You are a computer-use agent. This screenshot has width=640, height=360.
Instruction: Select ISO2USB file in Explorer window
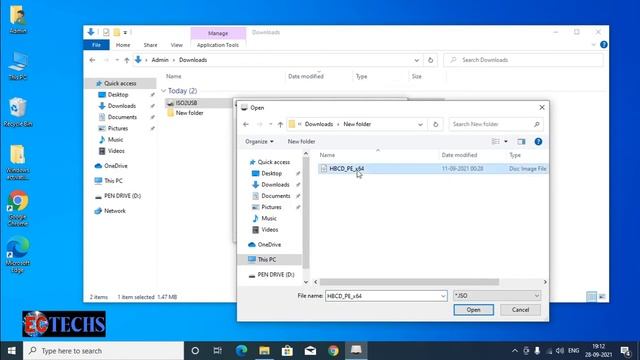point(186,103)
